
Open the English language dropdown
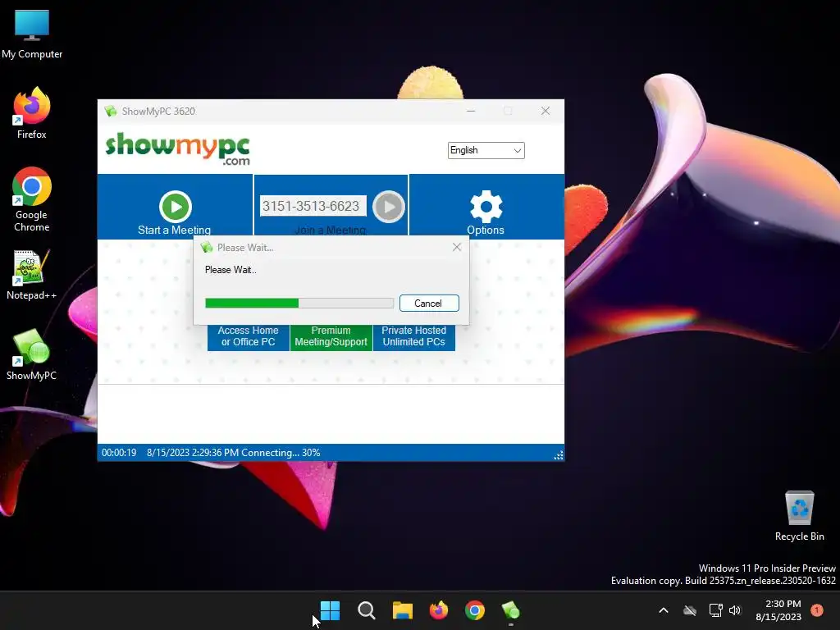[x=486, y=151]
